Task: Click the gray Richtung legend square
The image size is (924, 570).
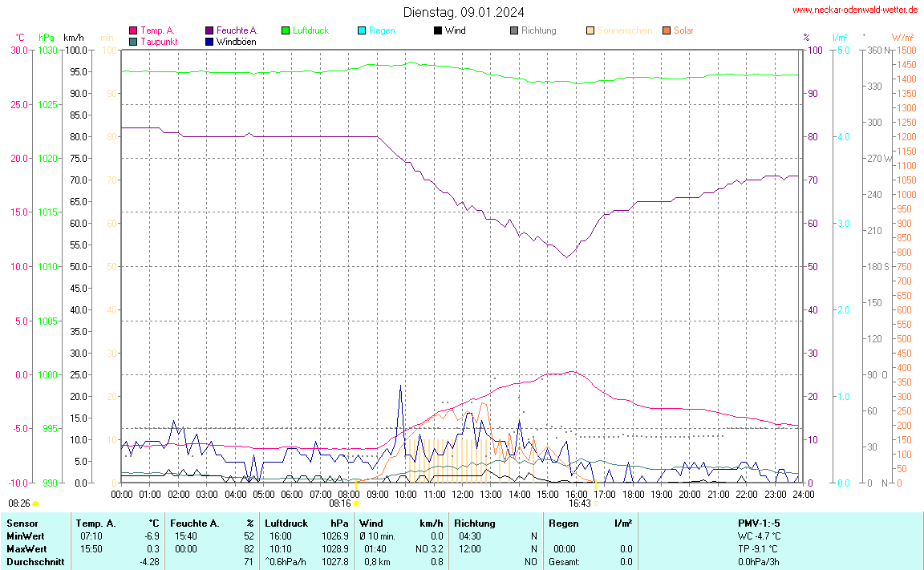Action: [x=514, y=30]
